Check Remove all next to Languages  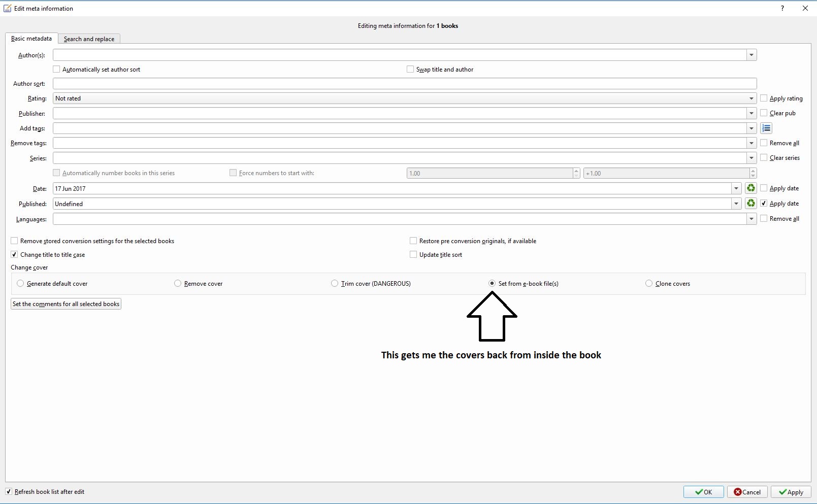(x=764, y=218)
